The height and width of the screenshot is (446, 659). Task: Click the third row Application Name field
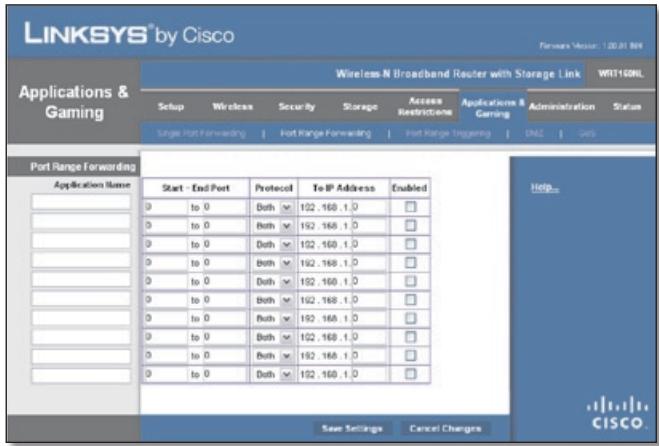[81, 240]
